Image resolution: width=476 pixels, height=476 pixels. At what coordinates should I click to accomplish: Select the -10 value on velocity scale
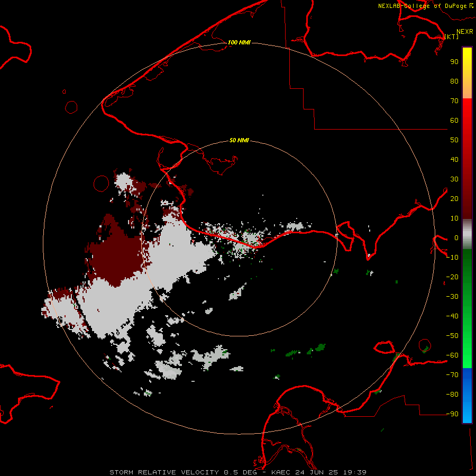click(452, 258)
